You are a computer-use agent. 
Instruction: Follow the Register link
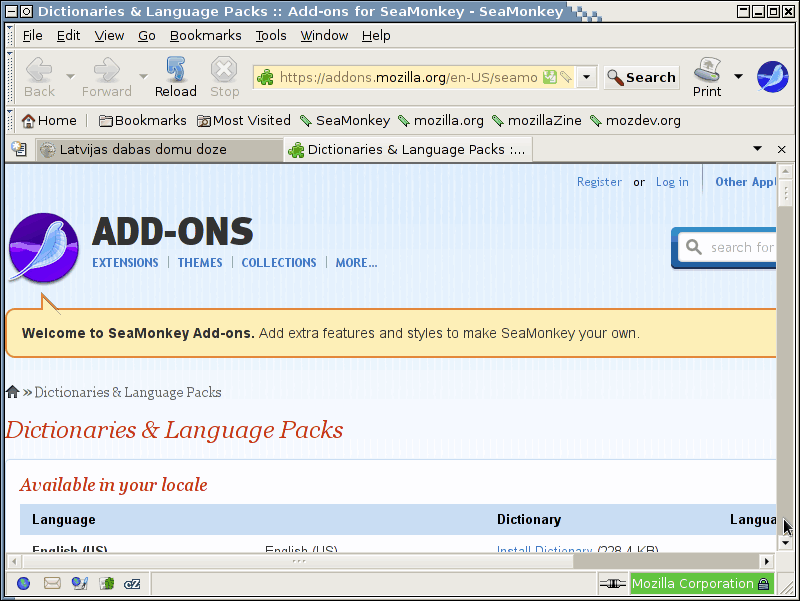coord(599,182)
